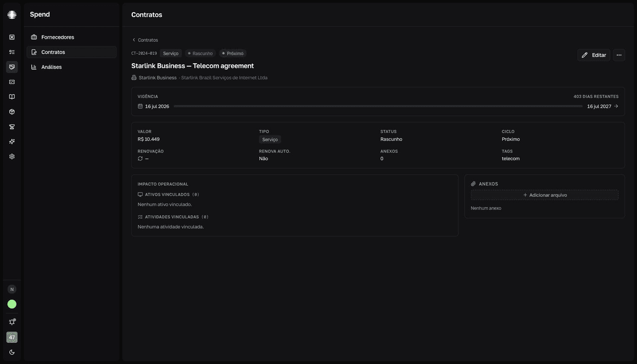The height and width of the screenshot is (364, 637).
Task: Open Análises in the Spend menu
Action: click(72, 67)
